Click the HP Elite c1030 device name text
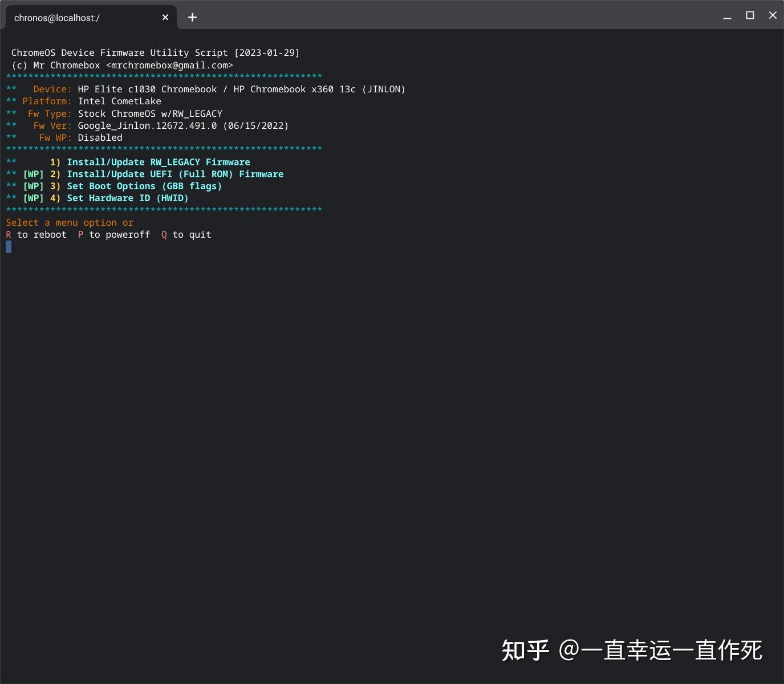Screen dimensions: 784x684 point(147,89)
